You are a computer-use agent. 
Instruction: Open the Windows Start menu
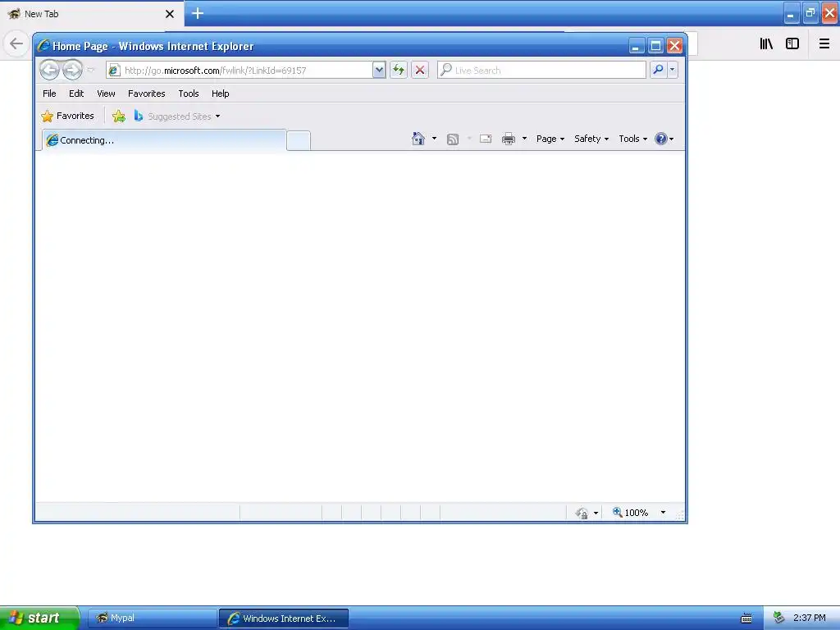[39, 618]
